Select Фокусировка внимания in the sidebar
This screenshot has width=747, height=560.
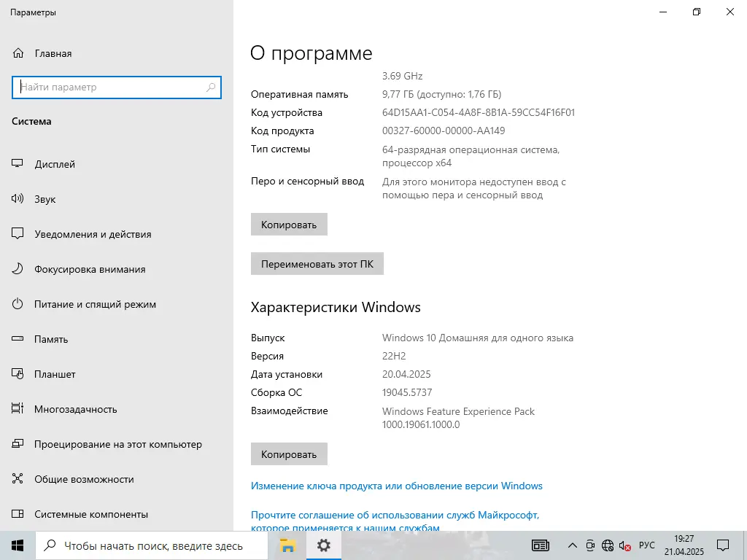[x=117, y=269]
